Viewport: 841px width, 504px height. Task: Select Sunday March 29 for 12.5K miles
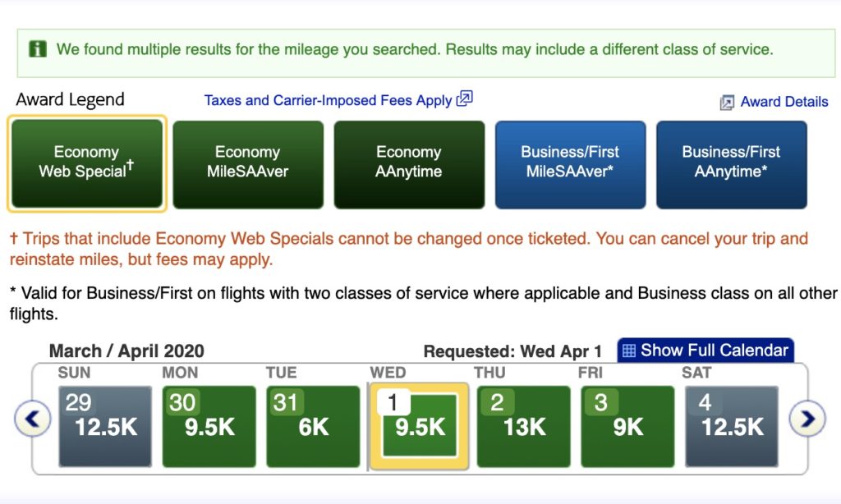(x=105, y=426)
